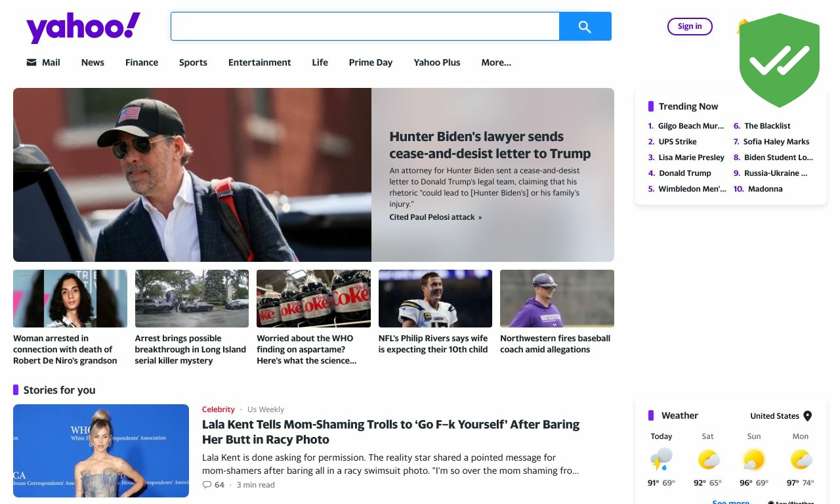The image size is (840, 504).
Task: Click the Mon weather partly cloudy icon
Action: click(x=801, y=459)
